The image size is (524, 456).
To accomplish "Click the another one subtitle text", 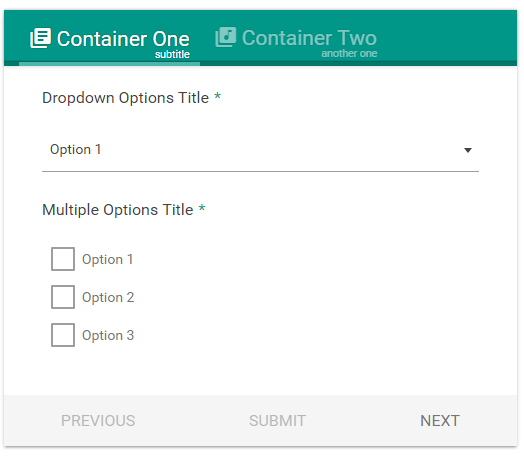I will point(349,53).
